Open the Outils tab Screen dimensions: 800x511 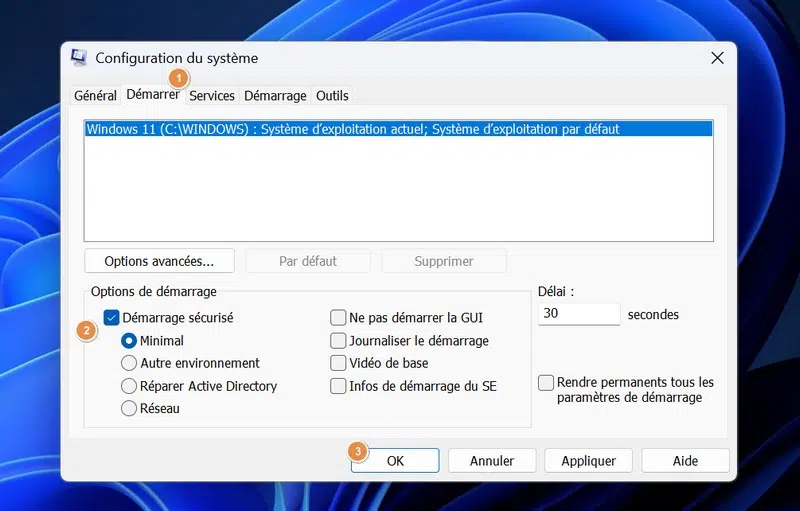pos(332,95)
